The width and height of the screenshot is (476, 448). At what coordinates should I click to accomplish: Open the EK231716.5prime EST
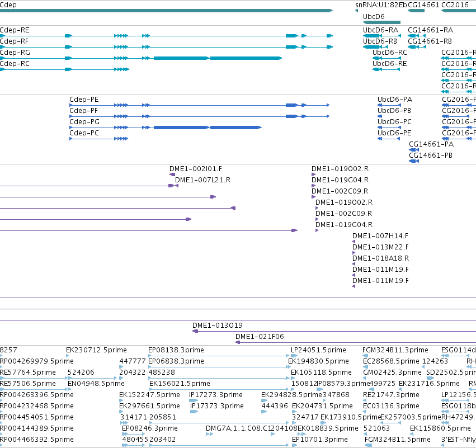[x=429, y=384]
